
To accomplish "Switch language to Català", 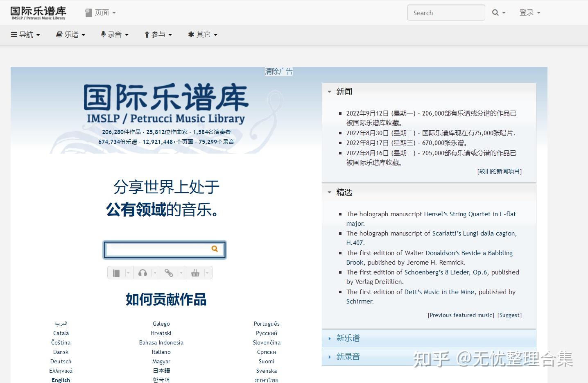I will pyautogui.click(x=61, y=333).
